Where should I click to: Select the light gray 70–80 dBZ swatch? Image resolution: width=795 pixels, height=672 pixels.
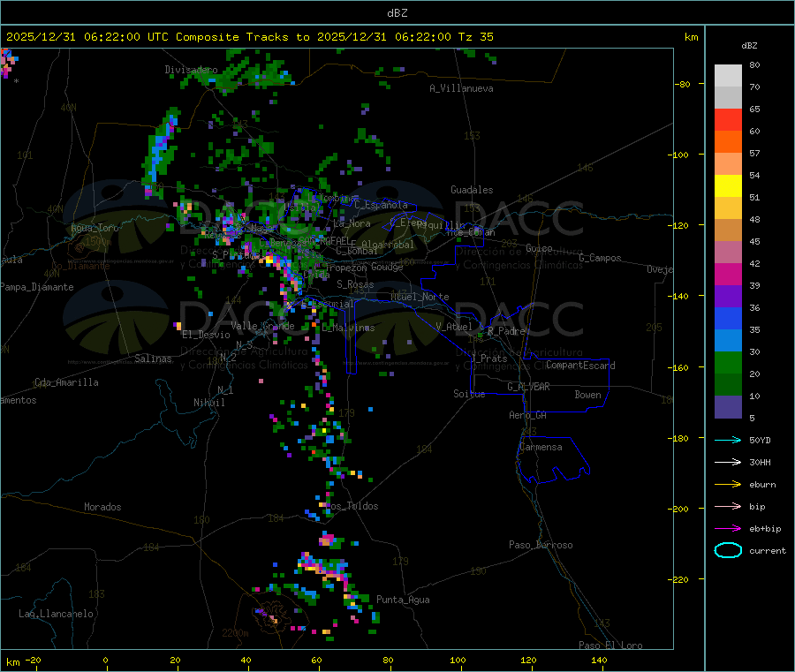point(728,76)
